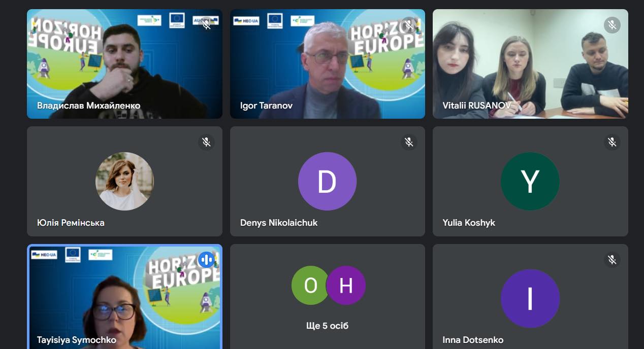Click the name label "Denys Nikolaichuk"
The width and height of the screenshot is (644, 349).
[279, 223]
